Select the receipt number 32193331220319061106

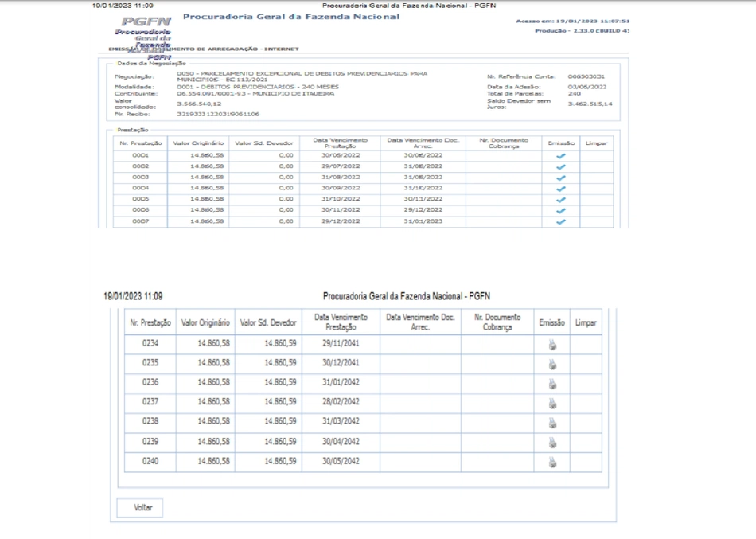(218, 115)
